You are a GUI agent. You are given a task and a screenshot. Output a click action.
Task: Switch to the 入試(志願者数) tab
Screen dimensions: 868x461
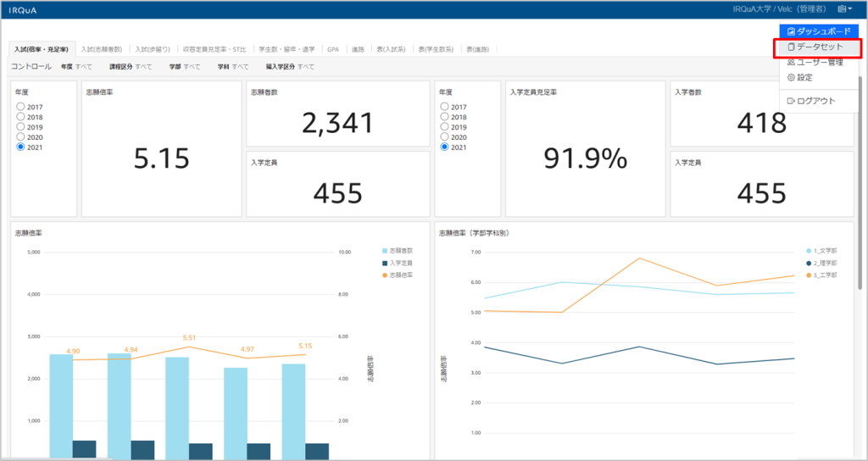[102, 49]
